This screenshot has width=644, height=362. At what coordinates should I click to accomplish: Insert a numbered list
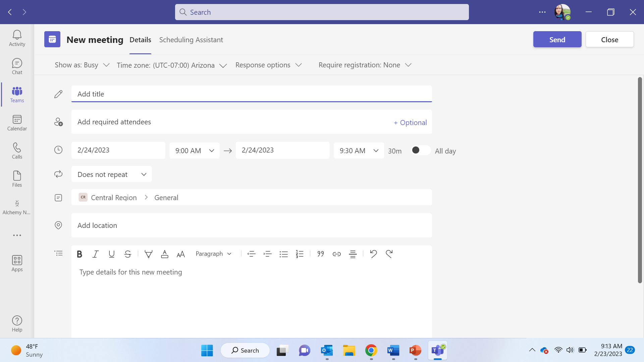click(300, 254)
